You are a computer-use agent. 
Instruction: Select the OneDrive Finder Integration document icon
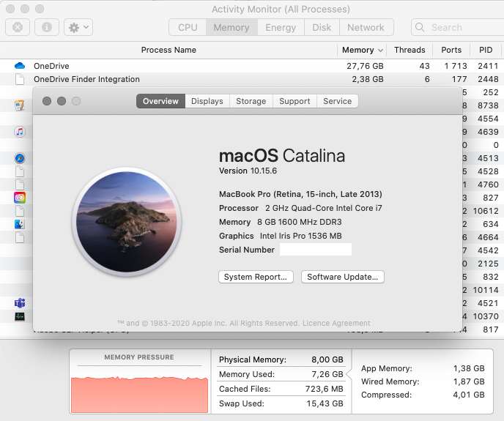(20, 79)
